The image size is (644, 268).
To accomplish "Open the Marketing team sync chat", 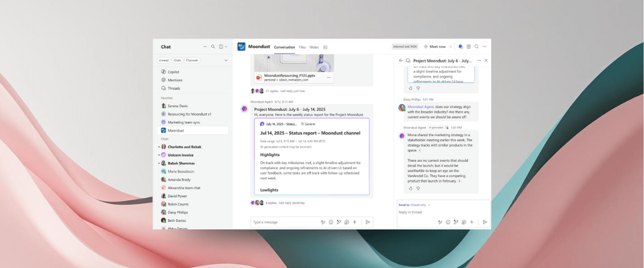I will coord(193,122).
